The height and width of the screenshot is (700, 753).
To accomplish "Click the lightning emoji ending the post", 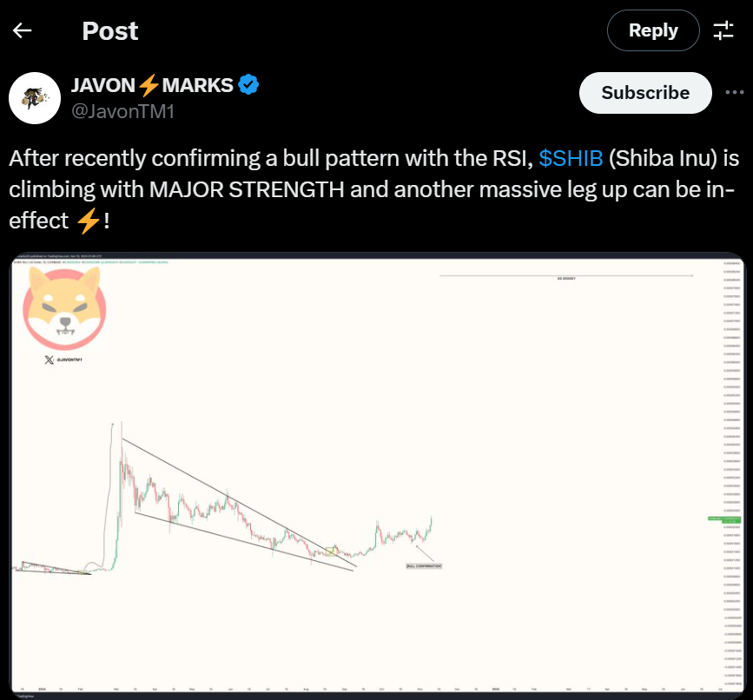I will (87, 221).
